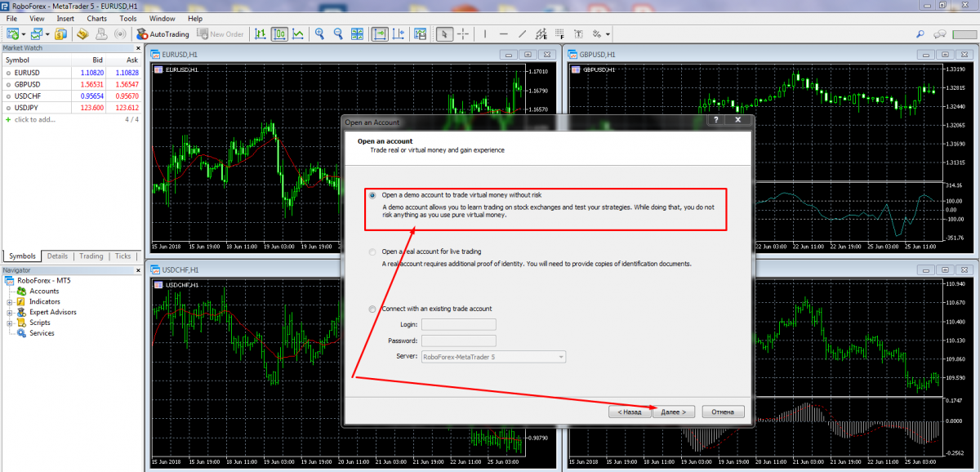Open the Window menu

(163, 18)
